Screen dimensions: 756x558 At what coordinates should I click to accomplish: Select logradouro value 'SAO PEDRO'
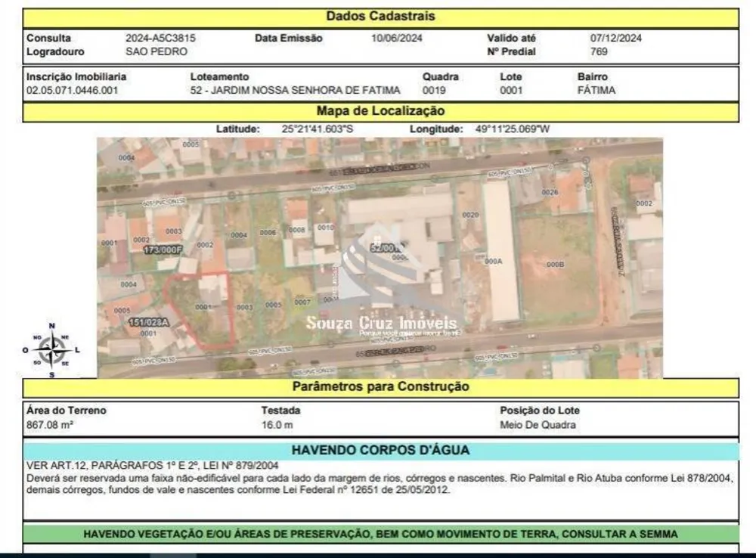point(156,51)
